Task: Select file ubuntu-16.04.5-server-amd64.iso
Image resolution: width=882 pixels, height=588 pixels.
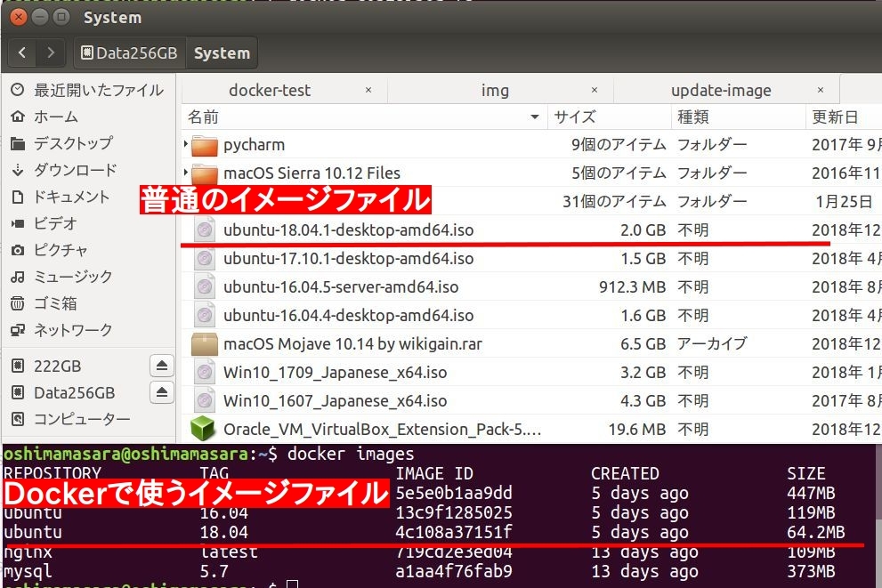Action: point(341,287)
